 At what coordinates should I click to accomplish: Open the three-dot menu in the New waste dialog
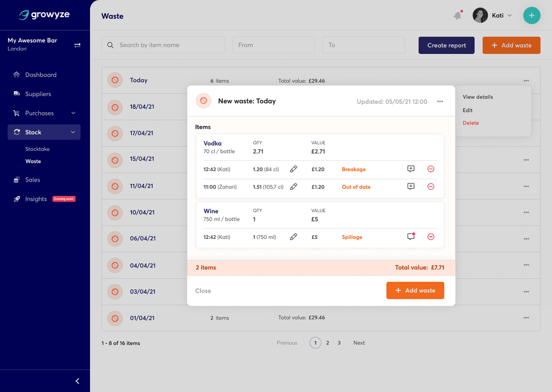pyautogui.click(x=440, y=101)
